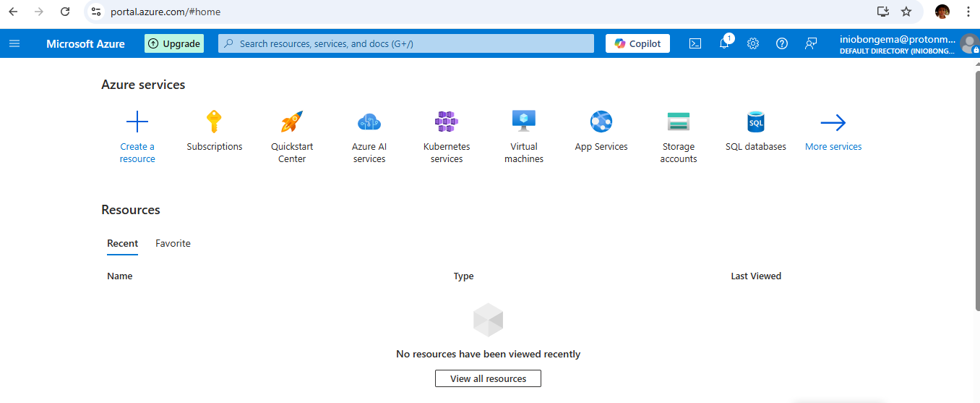980x403 pixels.
Task: Click the Create a resource plus icon
Action: [137, 122]
